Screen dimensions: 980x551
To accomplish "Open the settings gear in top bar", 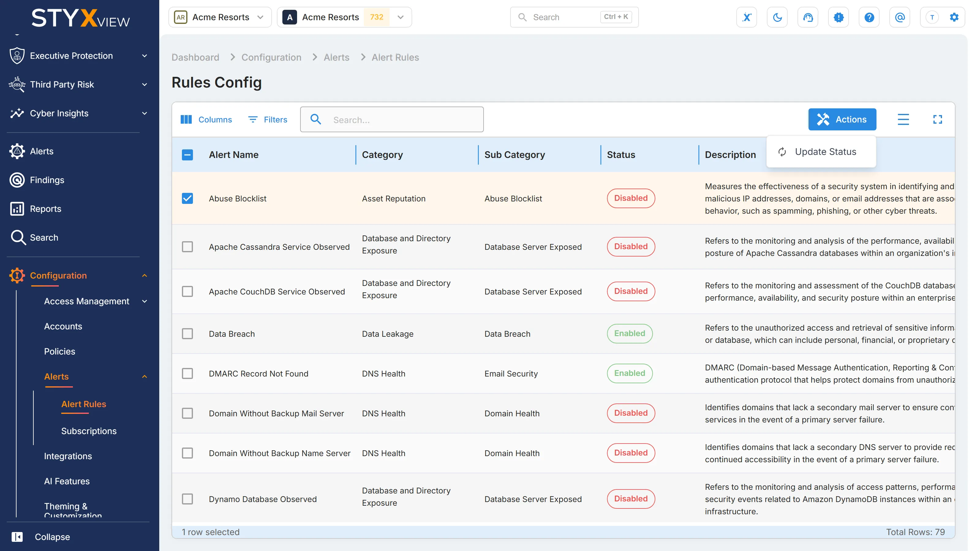I will tap(954, 17).
